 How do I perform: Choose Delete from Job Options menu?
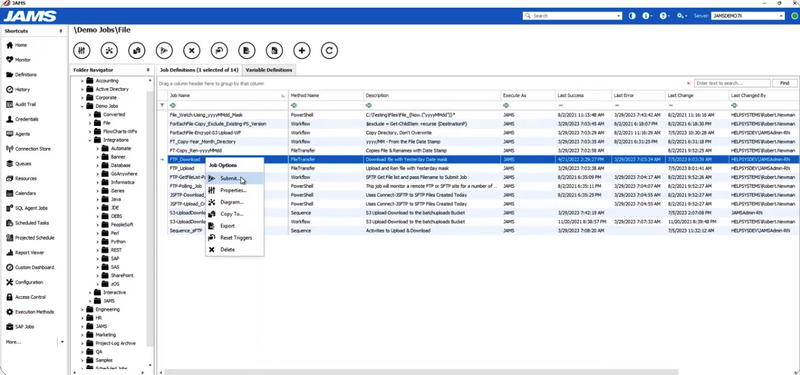point(235,249)
